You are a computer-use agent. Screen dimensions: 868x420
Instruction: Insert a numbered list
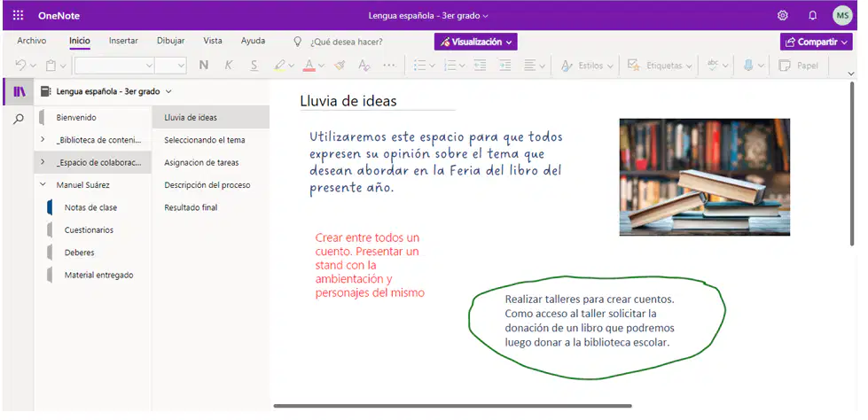[450, 66]
